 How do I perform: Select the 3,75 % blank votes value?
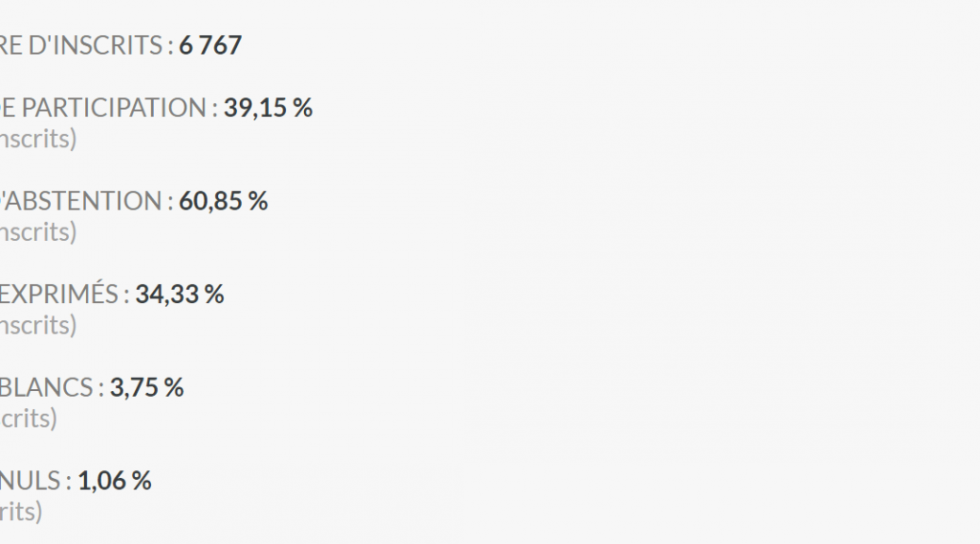147,387
